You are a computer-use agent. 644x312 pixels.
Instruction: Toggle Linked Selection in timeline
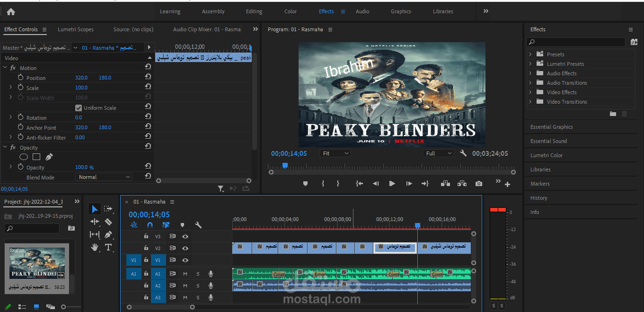[166, 225]
